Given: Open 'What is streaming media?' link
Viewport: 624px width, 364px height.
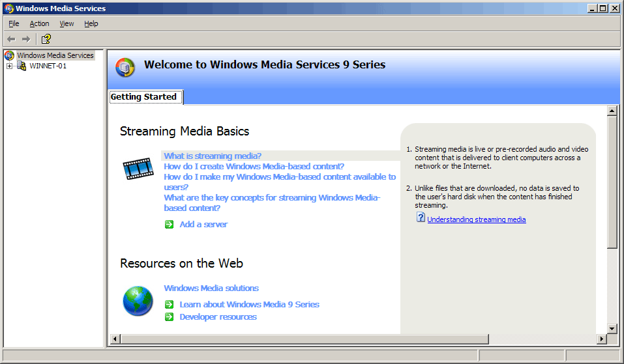Looking at the screenshot, I should [213, 156].
